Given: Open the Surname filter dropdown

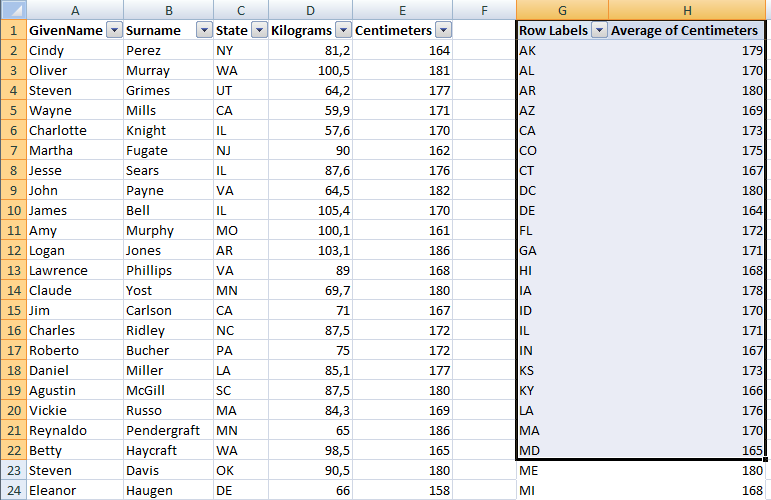Looking at the screenshot, I should (x=204, y=30).
